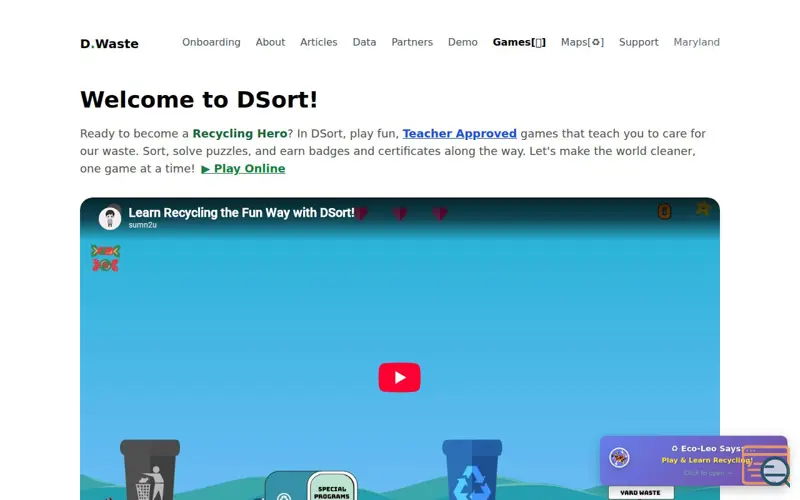Screen dimensions: 800x500
Task: Click the candy wrapper item icon
Action: point(106,258)
